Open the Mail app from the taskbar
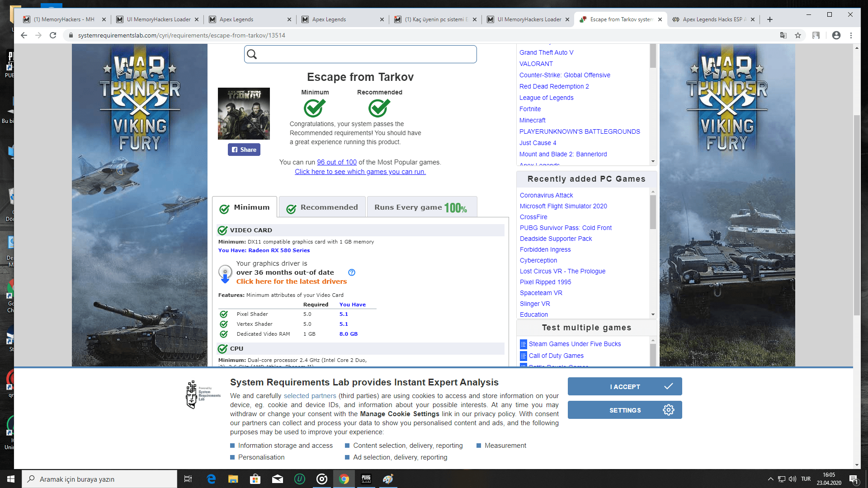868x488 pixels. (278, 479)
